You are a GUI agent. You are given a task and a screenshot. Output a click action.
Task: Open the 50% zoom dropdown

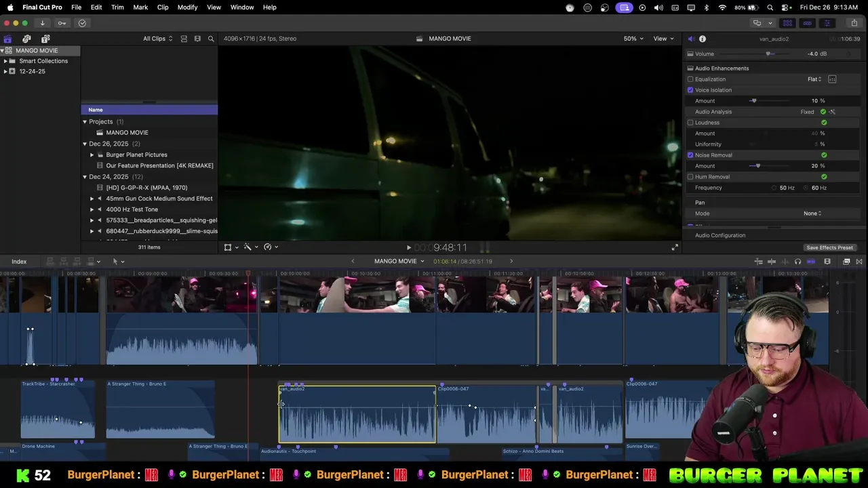pos(634,39)
